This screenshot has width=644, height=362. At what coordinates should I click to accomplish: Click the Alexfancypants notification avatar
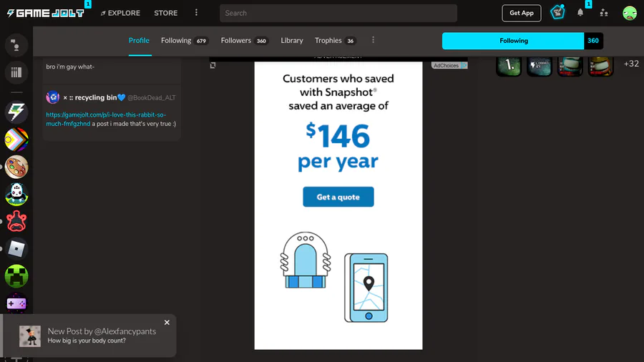[30, 336]
